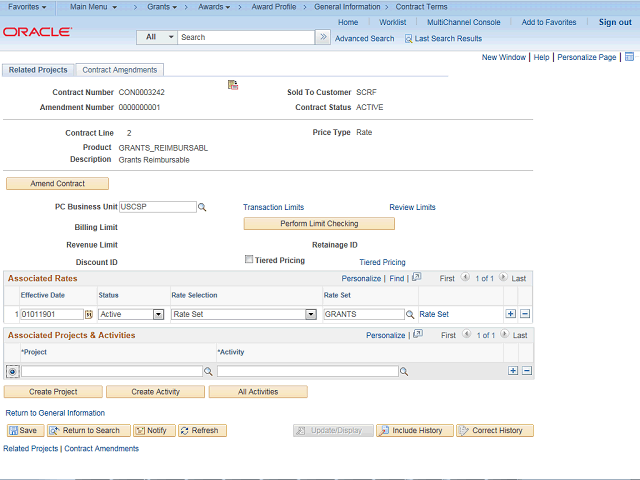Click the PC Business Unit lookup magnifier

tap(202, 207)
